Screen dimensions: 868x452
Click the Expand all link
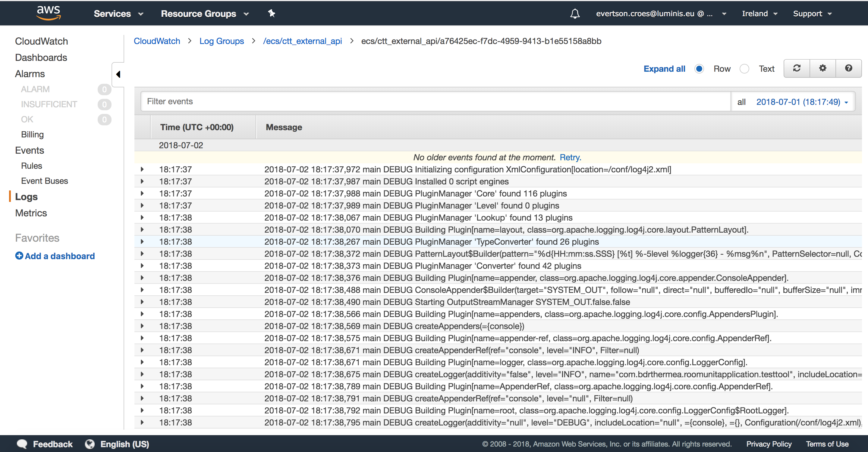664,69
